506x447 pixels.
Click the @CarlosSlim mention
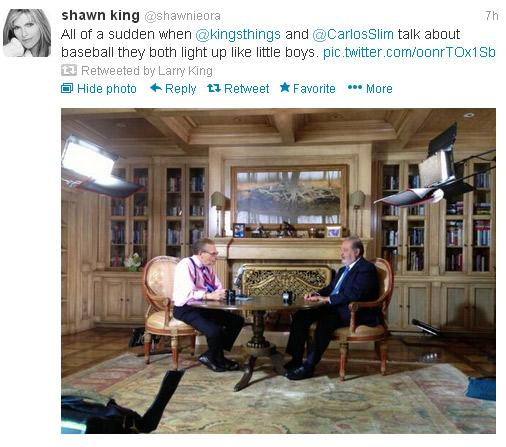tap(353, 34)
